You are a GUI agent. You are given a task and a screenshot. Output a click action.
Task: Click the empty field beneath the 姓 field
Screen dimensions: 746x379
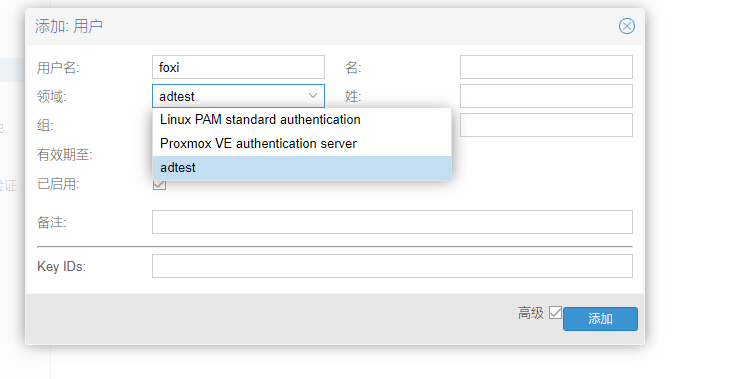click(x=546, y=125)
